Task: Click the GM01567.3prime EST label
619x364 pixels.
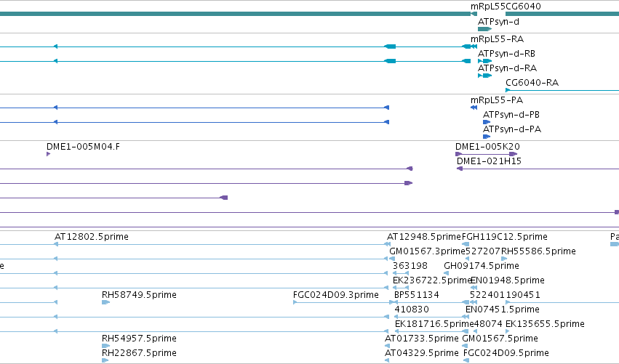Action: 427,251
